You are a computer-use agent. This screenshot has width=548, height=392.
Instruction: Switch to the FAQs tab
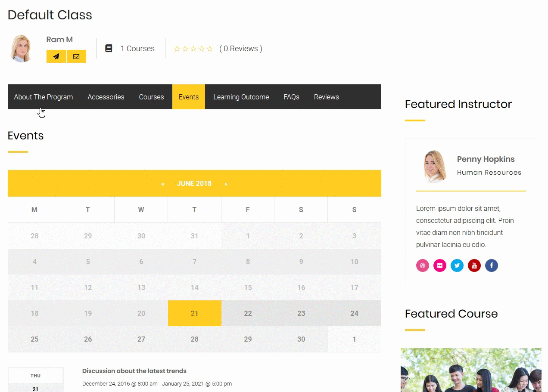tap(291, 97)
